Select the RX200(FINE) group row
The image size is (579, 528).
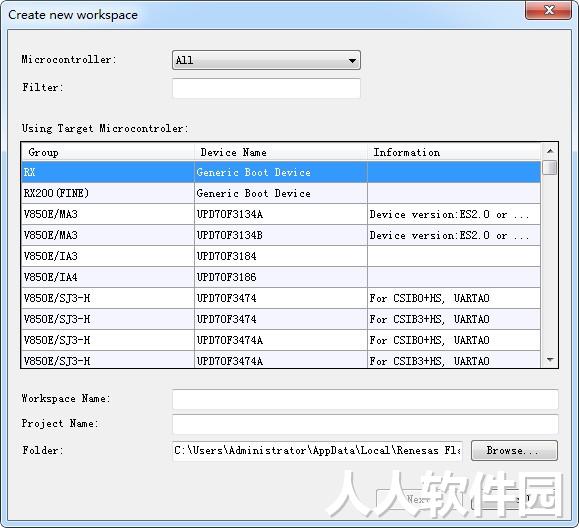click(281, 193)
